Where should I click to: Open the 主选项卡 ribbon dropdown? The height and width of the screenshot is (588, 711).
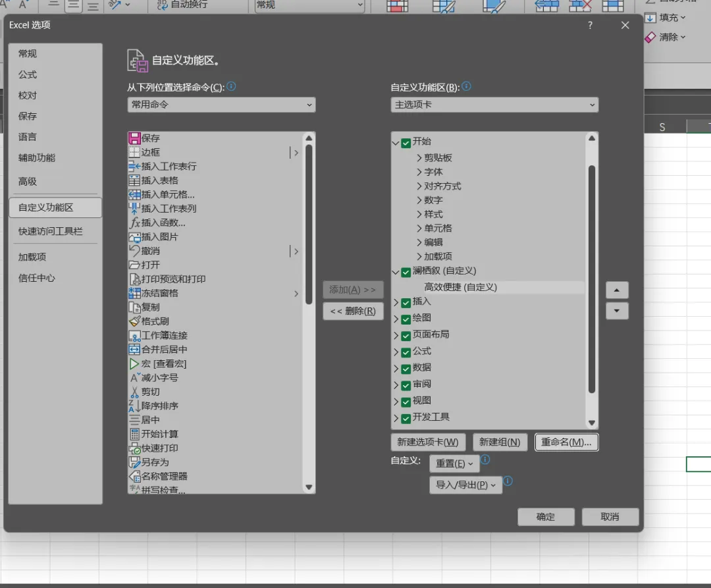[494, 105]
